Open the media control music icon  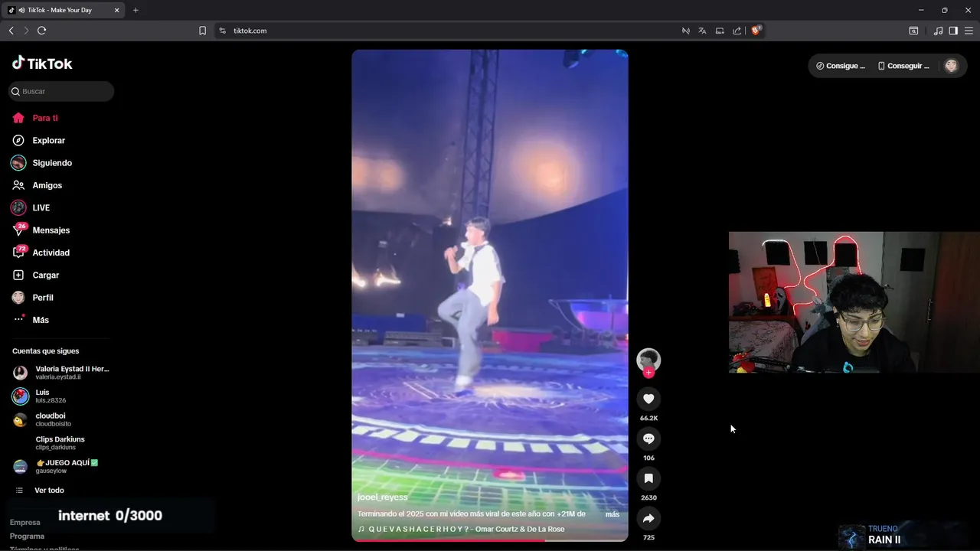click(x=938, y=31)
